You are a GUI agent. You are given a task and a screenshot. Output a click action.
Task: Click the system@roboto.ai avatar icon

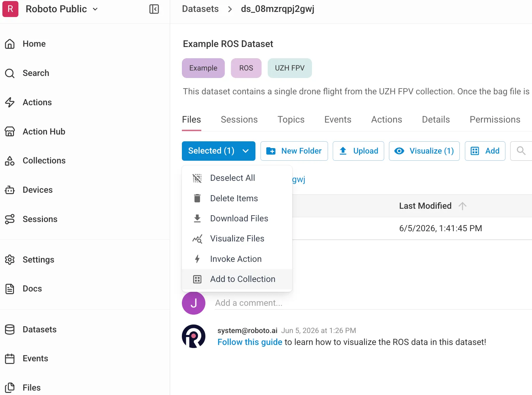(x=194, y=336)
